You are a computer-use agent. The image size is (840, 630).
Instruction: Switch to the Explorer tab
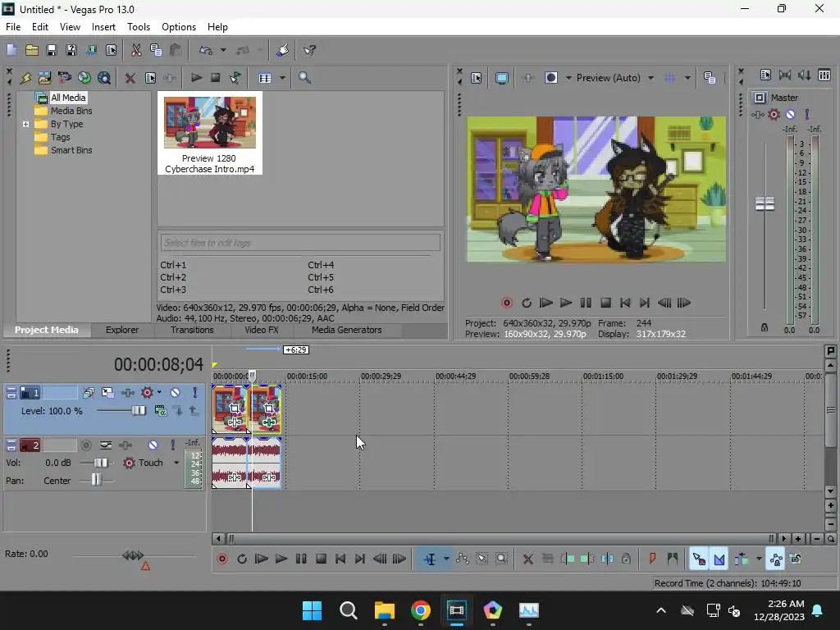(x=122, y=330)
